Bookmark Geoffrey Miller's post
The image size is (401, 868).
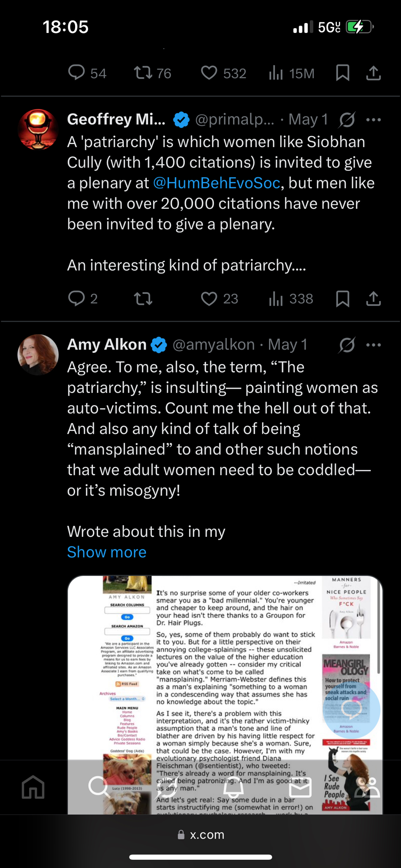pos(342,299)
